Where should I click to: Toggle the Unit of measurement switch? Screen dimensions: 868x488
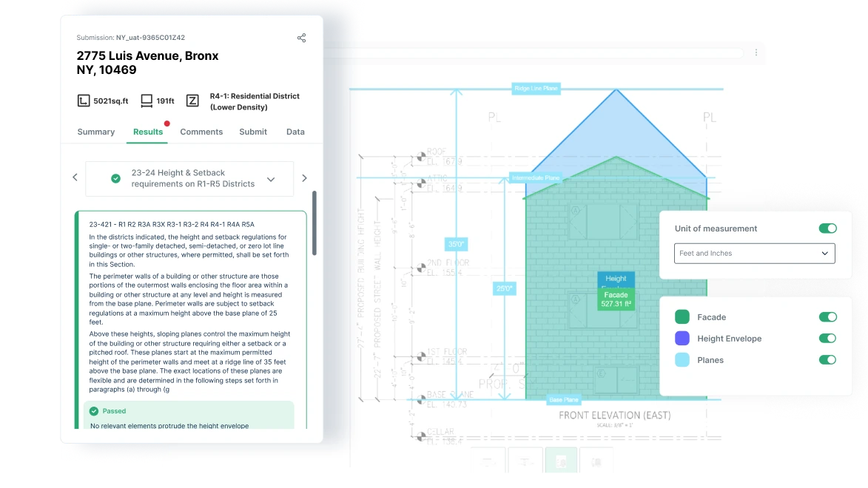(x=827, y=228)
